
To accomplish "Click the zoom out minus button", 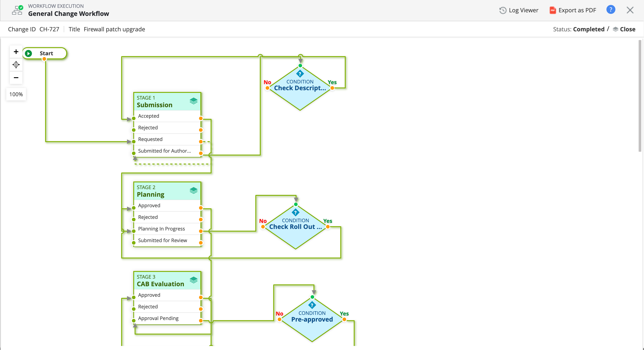I will [16, 78].
